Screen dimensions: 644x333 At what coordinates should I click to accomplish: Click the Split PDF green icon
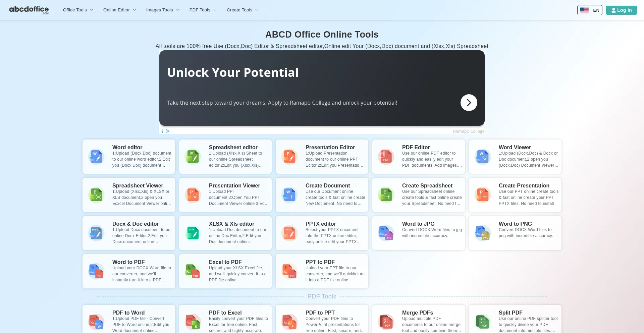pos(483,322)
